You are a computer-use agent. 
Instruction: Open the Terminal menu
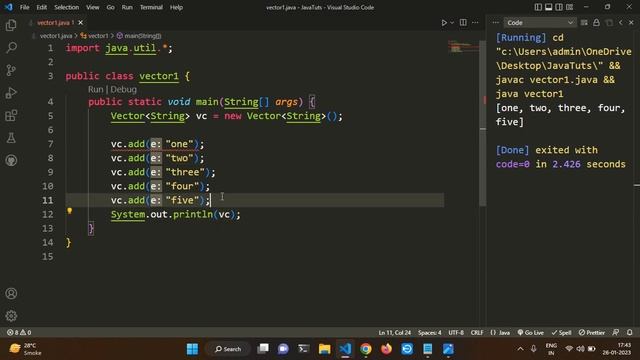[x=151, y=7]
